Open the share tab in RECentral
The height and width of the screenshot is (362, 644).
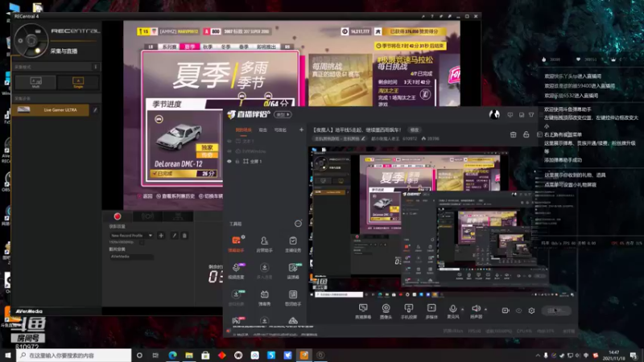(178, 216)
